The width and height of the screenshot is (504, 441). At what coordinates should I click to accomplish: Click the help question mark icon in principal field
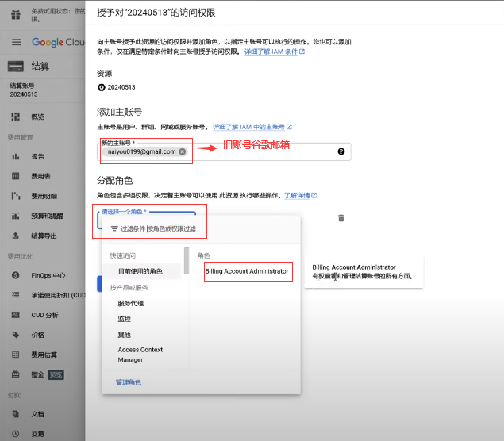tap(341, 151)
